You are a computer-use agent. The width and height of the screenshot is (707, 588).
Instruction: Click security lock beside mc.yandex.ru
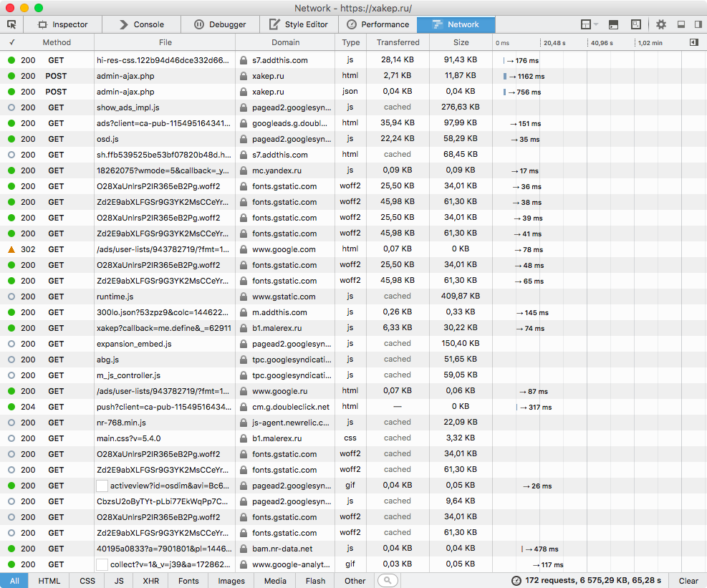coord(244,170)
